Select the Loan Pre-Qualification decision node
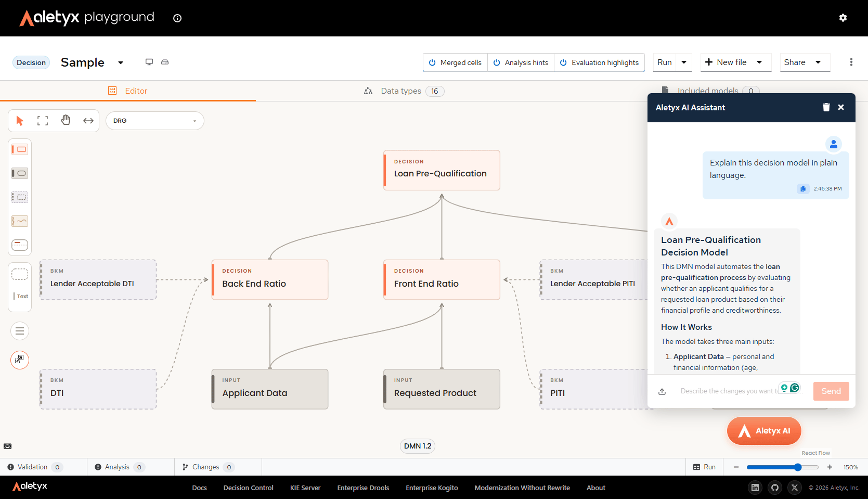Image resolution: width=868 pixels, height=499 pixels. click(x=442, y=170)
